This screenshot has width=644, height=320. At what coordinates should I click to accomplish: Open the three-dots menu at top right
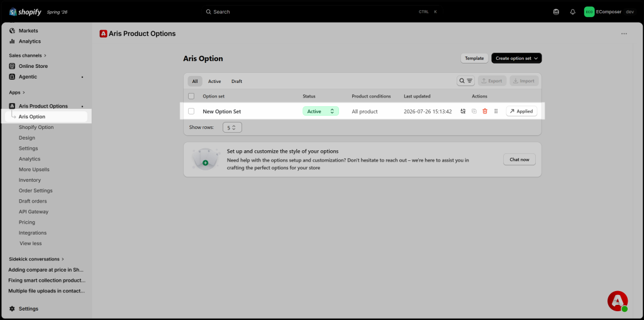(624, 34)
